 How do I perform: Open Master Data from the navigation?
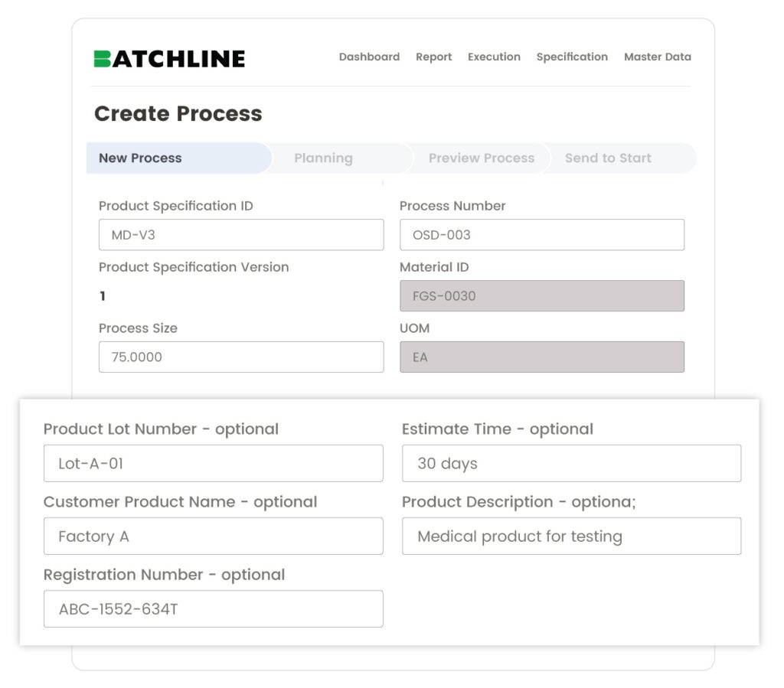(x=657, y=57)
